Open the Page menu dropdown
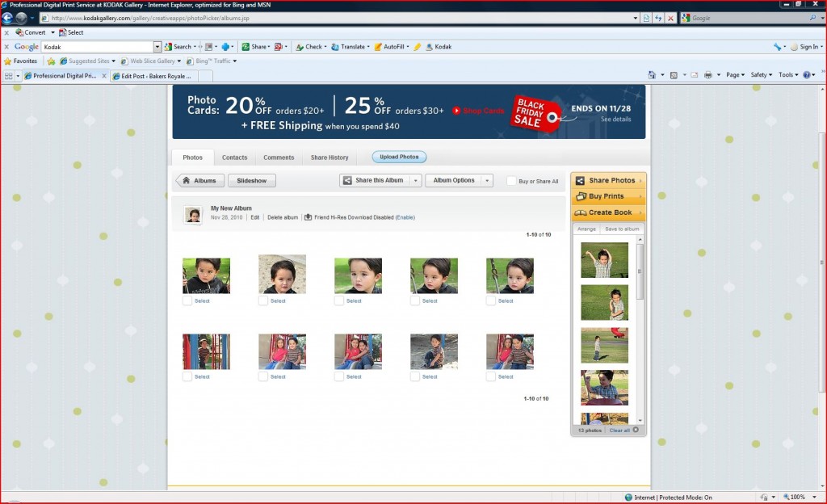This screenshot has width=827, height=504. [735, 75]
